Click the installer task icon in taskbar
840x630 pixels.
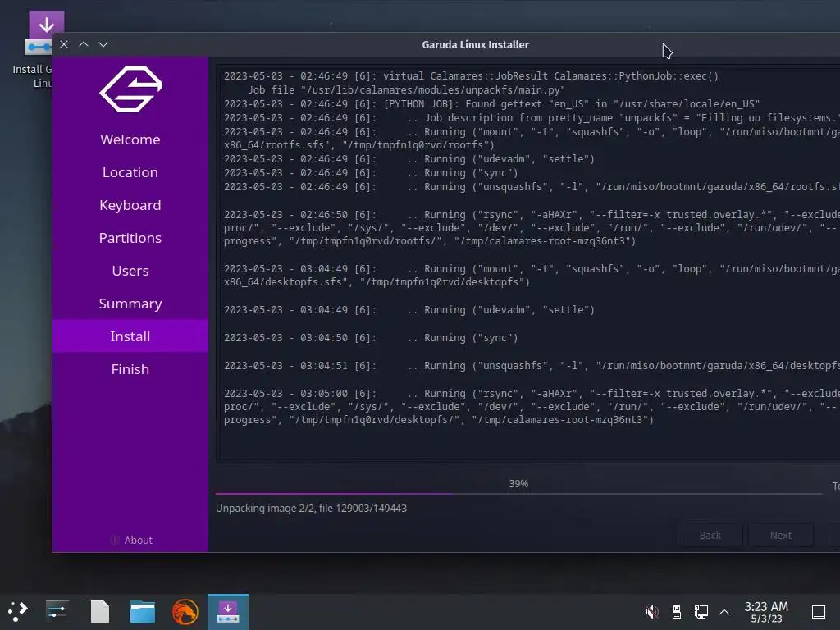click(228, 611)
